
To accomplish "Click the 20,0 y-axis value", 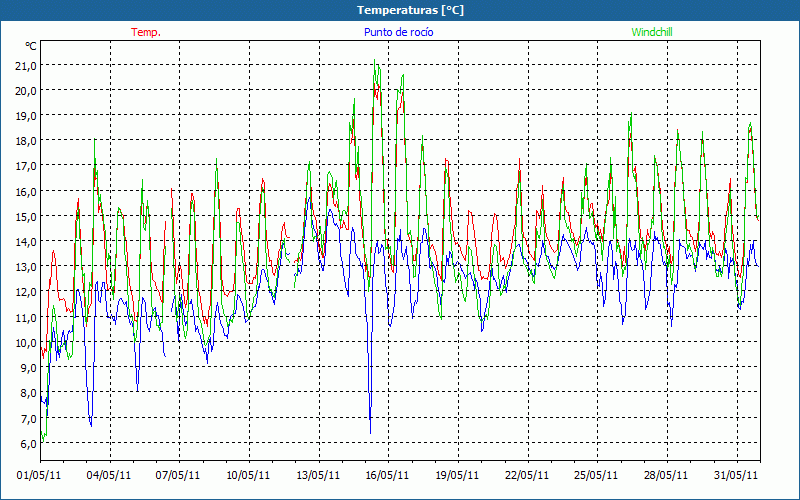I will pyautogui.click(x=26, y=90).
